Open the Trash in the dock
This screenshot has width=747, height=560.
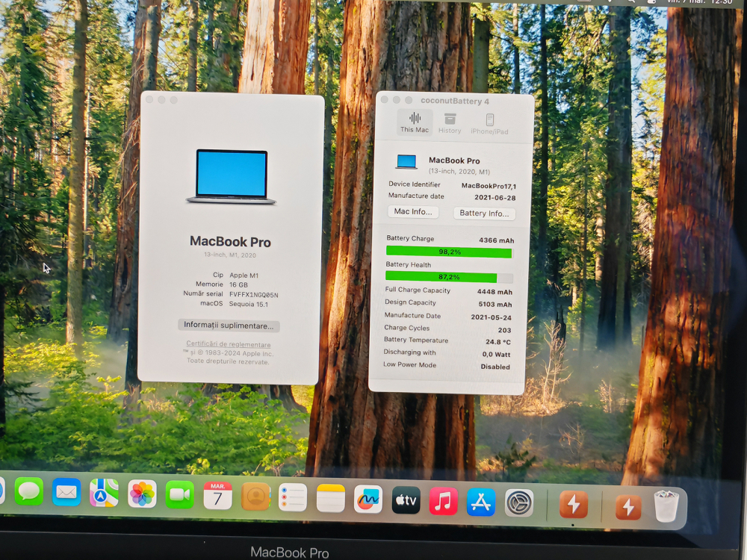(666, 507)
